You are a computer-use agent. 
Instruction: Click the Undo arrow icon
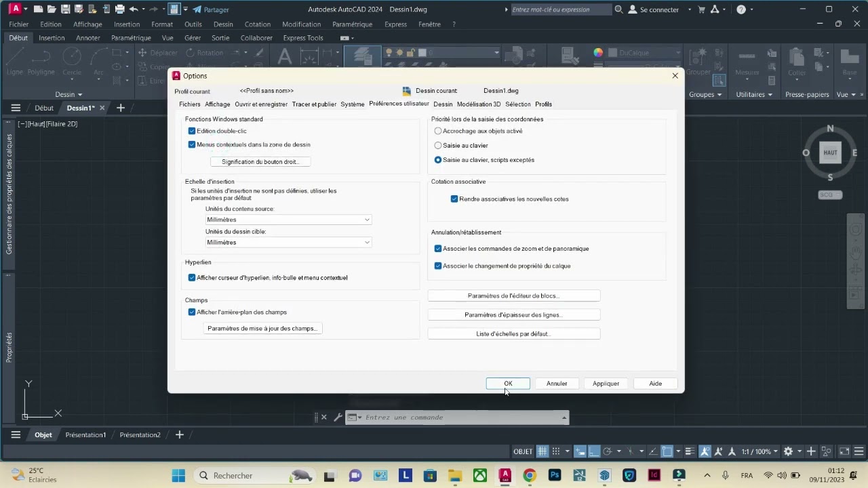[x=134, y=9]
